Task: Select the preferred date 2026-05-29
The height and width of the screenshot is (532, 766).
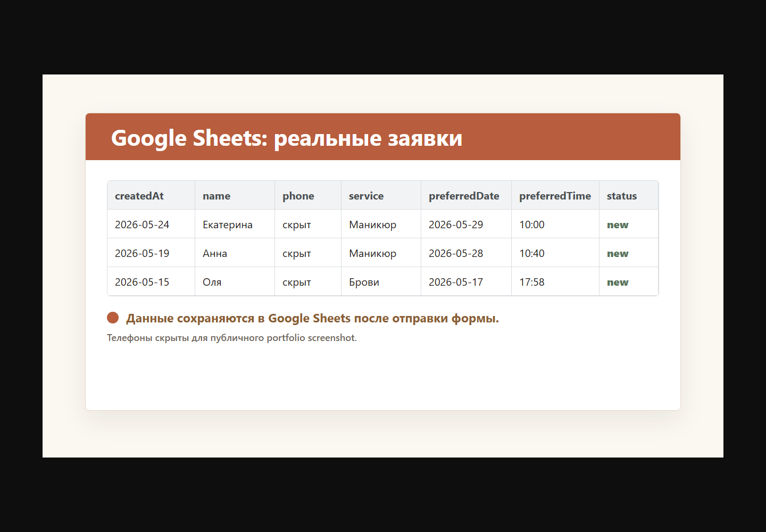Action: [466, 224]
